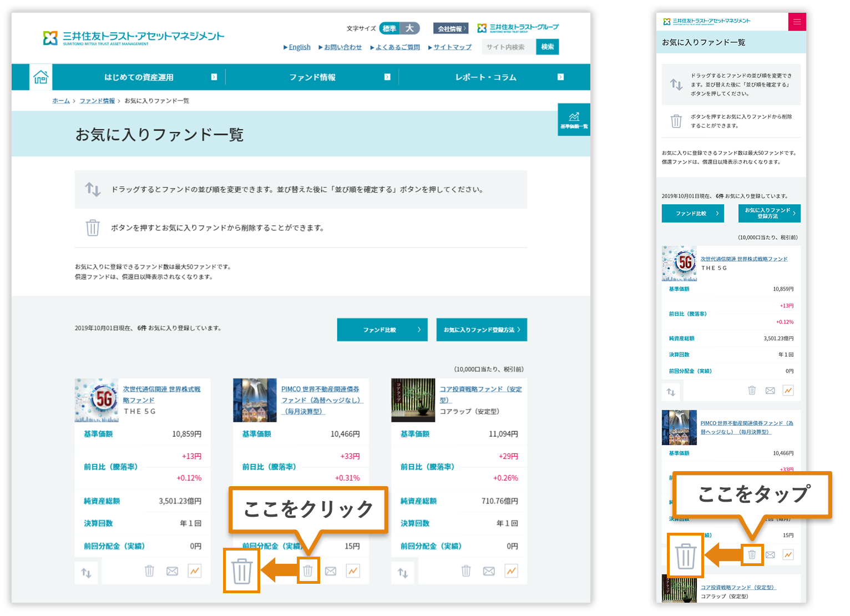Mobile view: small trash icon under PIMCO
Screen dimensions: 850x616
coord(752,554)
